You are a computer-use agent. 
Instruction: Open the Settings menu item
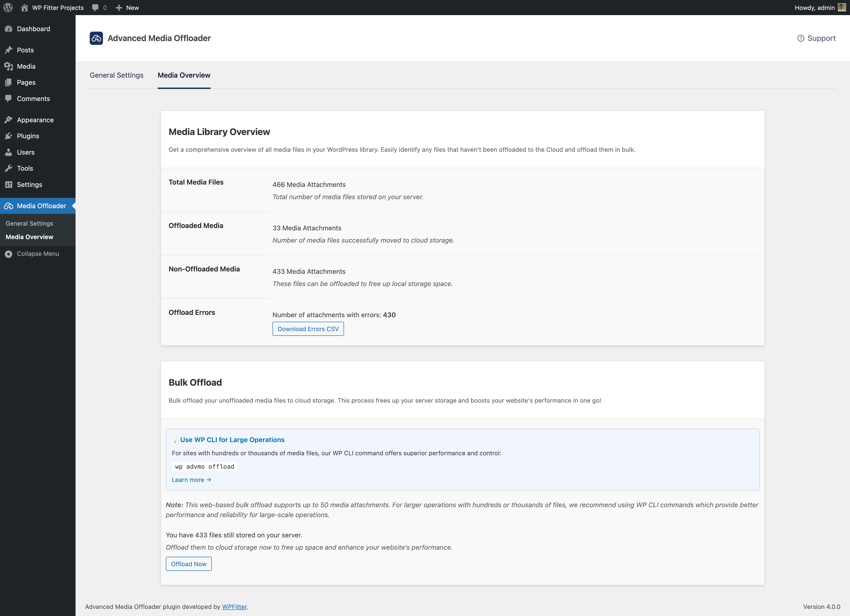(38, 184)
